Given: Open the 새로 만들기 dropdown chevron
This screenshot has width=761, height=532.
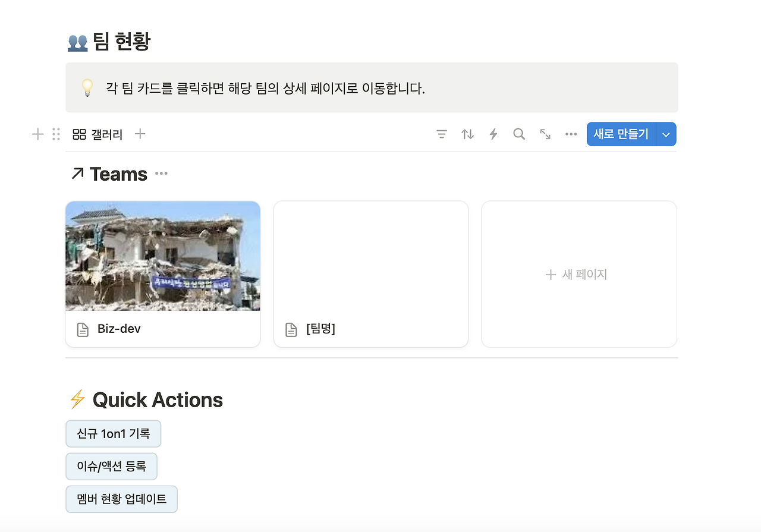Looking at the screenshot, I should pyautogui.click(x=666, y=134).
